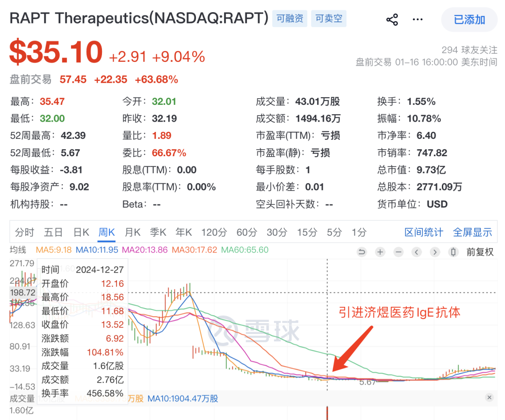
Task: Click the 198.72 crosshair price label
Action: tap(22, 292)
